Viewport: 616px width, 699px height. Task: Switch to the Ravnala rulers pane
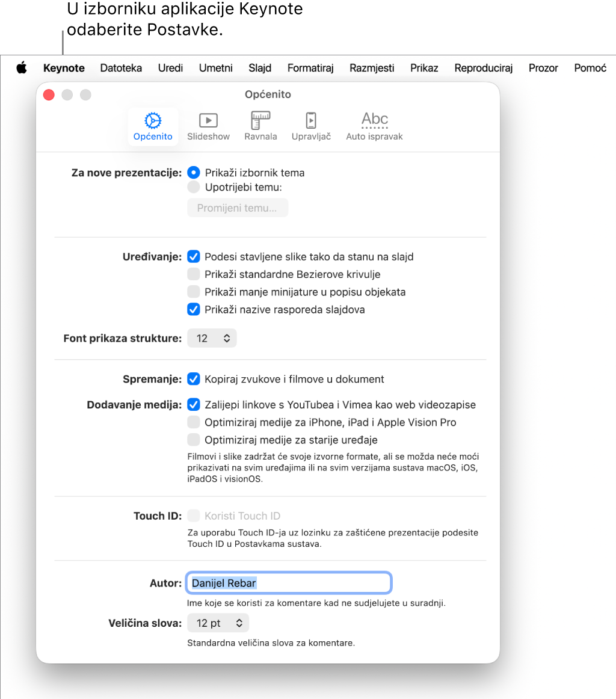point(260,126)
